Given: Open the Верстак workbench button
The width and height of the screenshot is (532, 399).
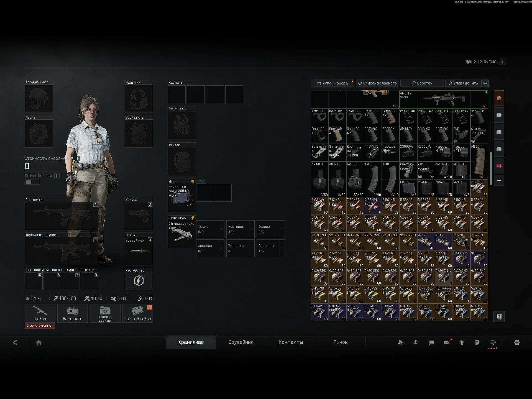Looking at the screenshot, I should coord(422,83).
